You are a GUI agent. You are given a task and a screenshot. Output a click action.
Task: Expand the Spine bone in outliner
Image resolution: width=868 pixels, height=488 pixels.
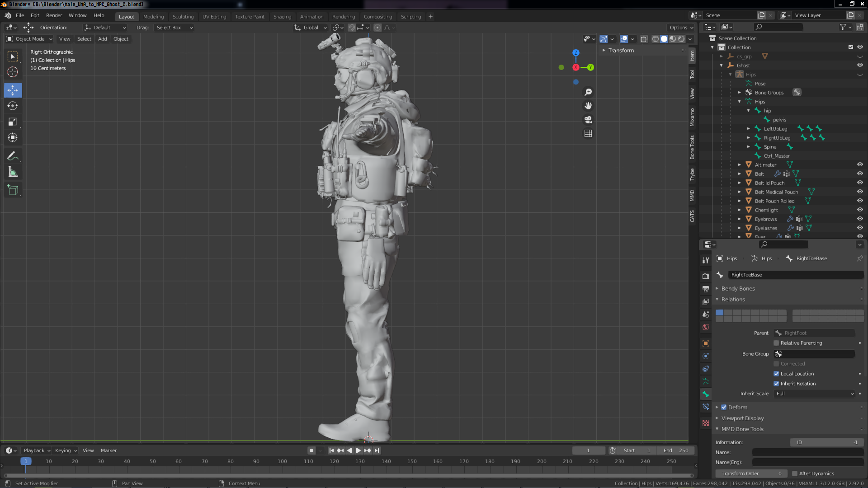click(x=749, y=147)
